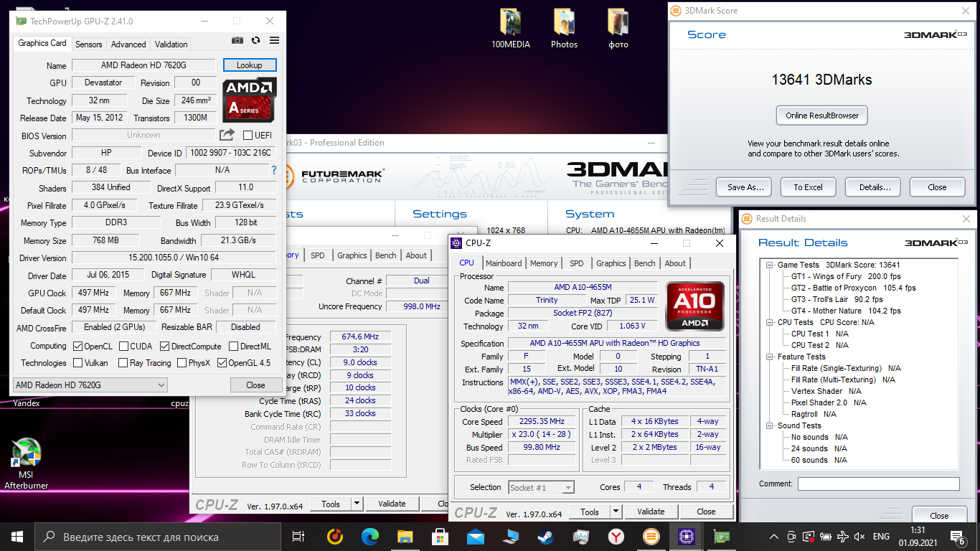This screenshot has width=980, height=551.
Task: Take a GPU-Z screenshot with the camera icon
Action: (x=237, y=41)
